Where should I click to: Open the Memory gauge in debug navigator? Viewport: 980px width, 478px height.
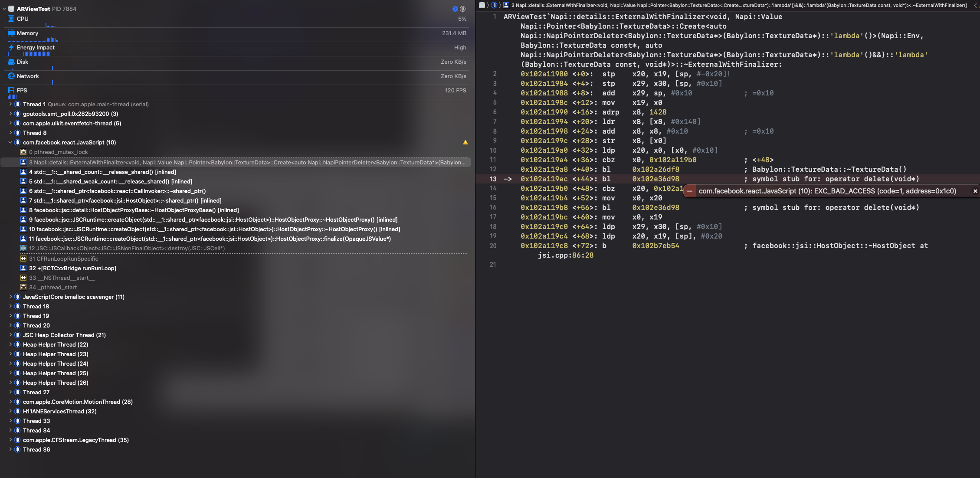click(x=11, y=33)
